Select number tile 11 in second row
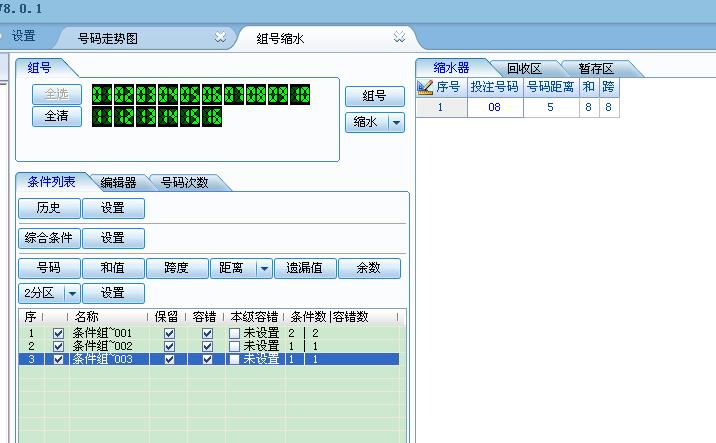 click(x=103, y=117)
